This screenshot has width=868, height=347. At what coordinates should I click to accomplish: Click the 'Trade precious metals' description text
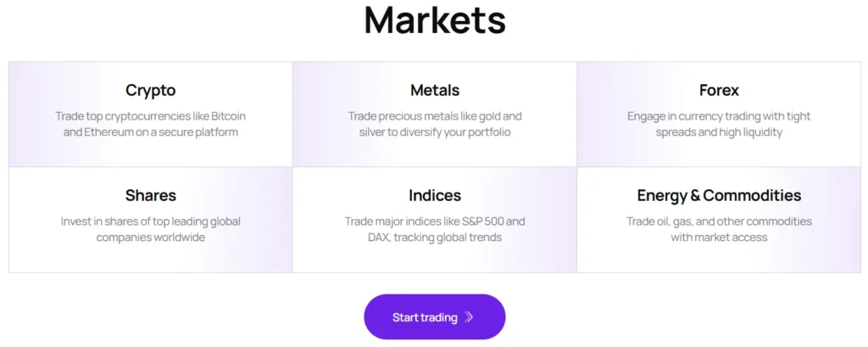[x=435, y=124]
